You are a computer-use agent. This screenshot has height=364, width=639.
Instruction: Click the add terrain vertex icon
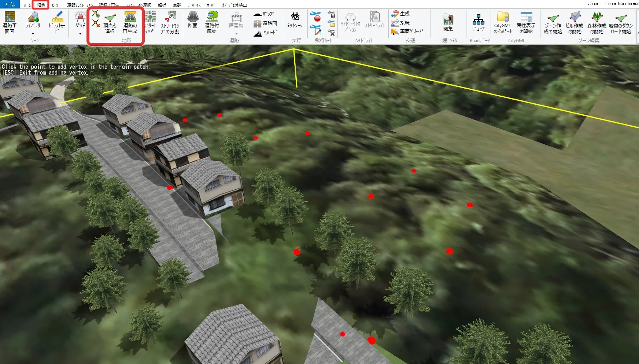click(x=96, y=14)
